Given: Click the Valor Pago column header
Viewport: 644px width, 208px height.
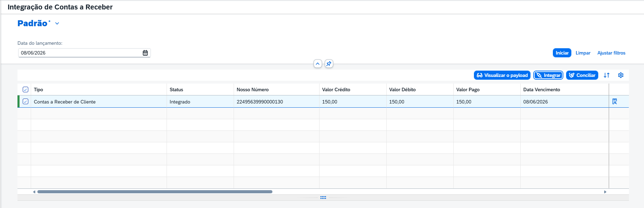Looking at the screenshot, I should click(x=487, y=89).
